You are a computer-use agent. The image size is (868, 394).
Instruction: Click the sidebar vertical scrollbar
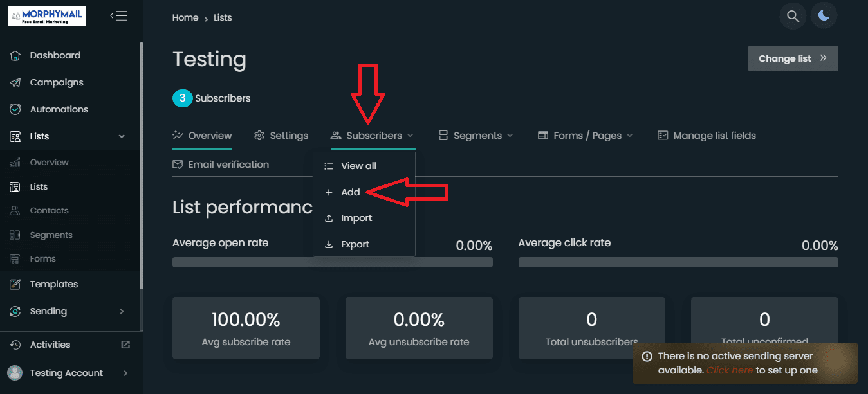142,166
